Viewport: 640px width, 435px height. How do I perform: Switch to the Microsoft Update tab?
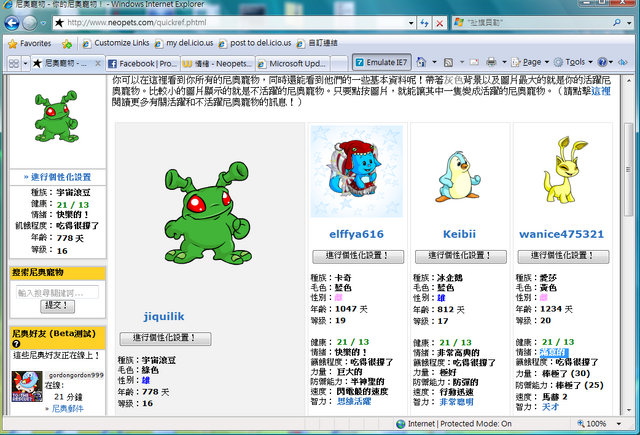tap(292, 64)
